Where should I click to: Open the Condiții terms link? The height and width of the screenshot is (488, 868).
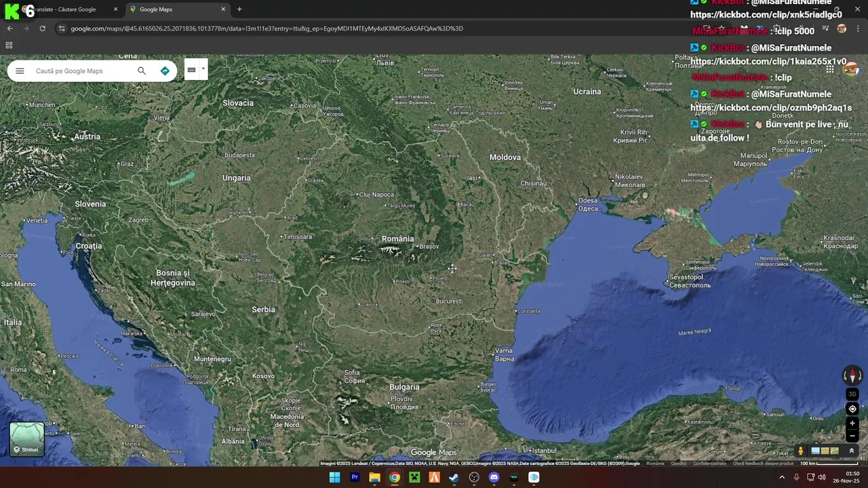pos(679,464)
